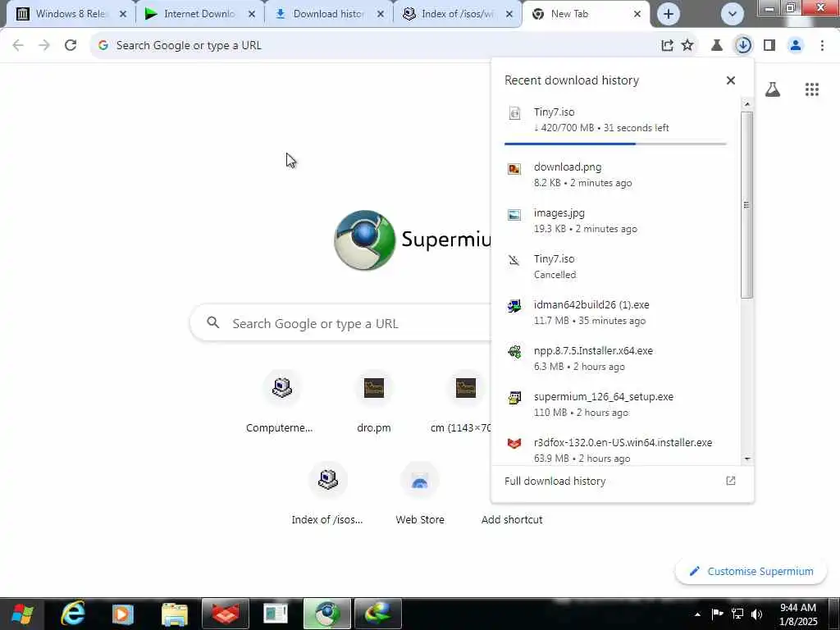
Task: Open the experiments flask icon in toolbar
Action: pos(717,46)
